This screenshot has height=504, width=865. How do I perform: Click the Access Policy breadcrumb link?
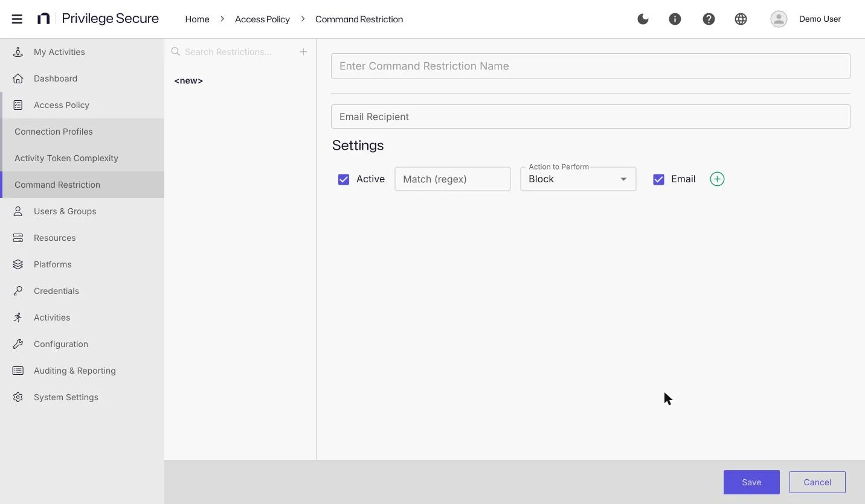262,19
